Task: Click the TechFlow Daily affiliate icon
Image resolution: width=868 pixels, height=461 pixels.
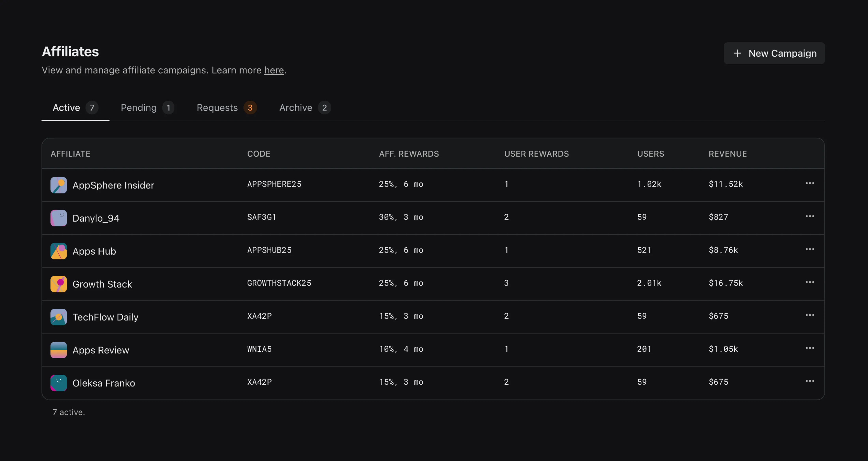Action: pos(58,317)
